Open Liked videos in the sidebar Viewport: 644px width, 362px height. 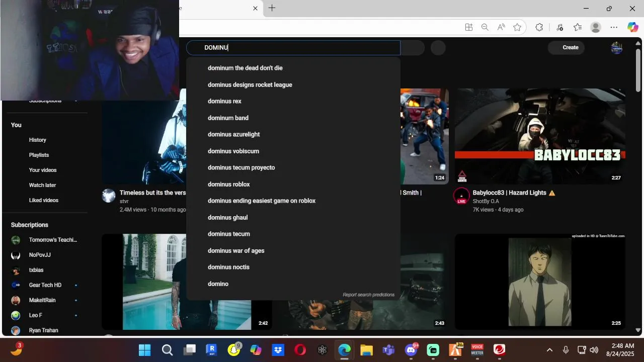pyautogui.click(x=44, y=200)
